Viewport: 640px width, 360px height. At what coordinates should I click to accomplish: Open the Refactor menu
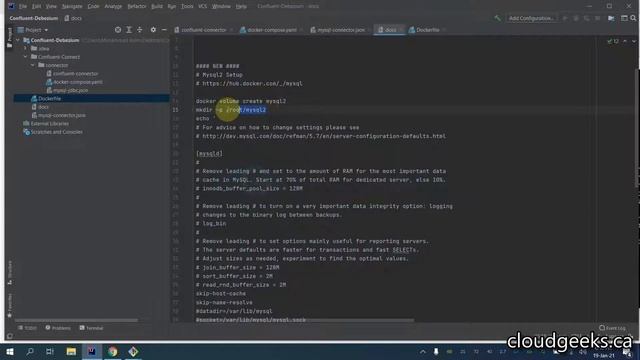[136, 6]
